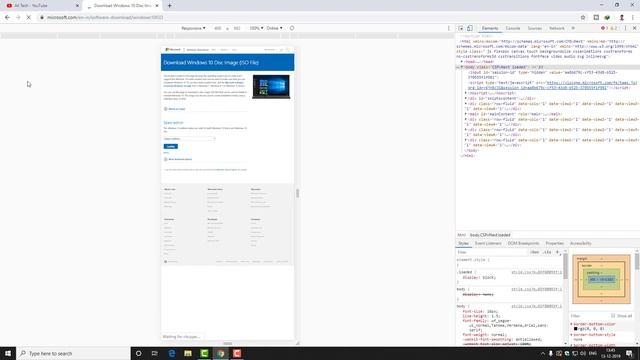
Task: Open the Properties tab
Action: 554,243
